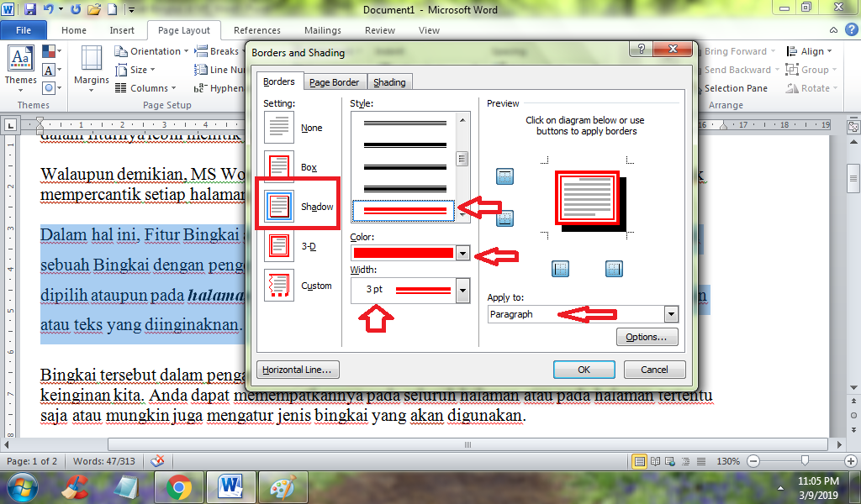Viewport: 861px width, 504px height.
Task: Click the 130% zoom level button
Action: (x=727, y=461)
